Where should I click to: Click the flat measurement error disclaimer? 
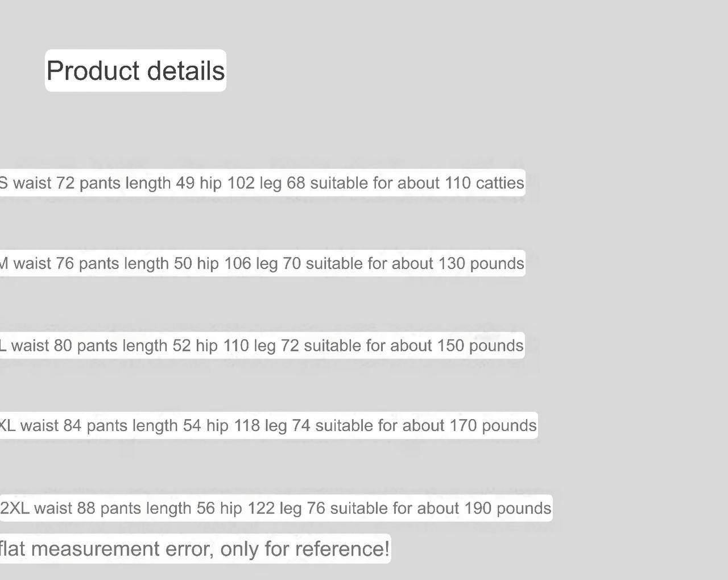tap(193, 549)
